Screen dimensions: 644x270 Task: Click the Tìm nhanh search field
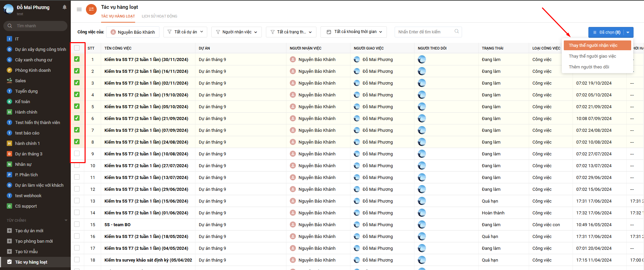[x=35, y=26]
